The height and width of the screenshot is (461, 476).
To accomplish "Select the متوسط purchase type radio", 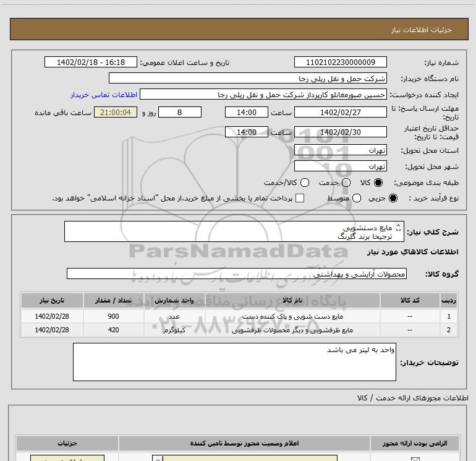I will click(x=357, y=198).
